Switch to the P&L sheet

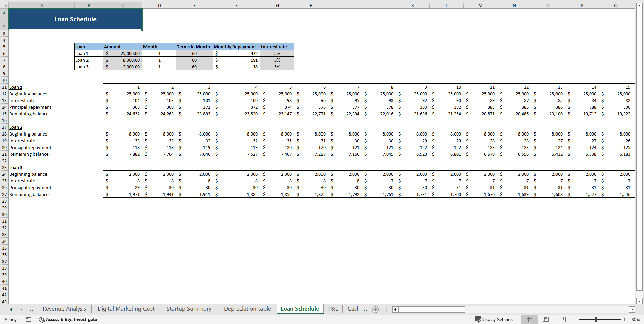click(x=332, y=309)
